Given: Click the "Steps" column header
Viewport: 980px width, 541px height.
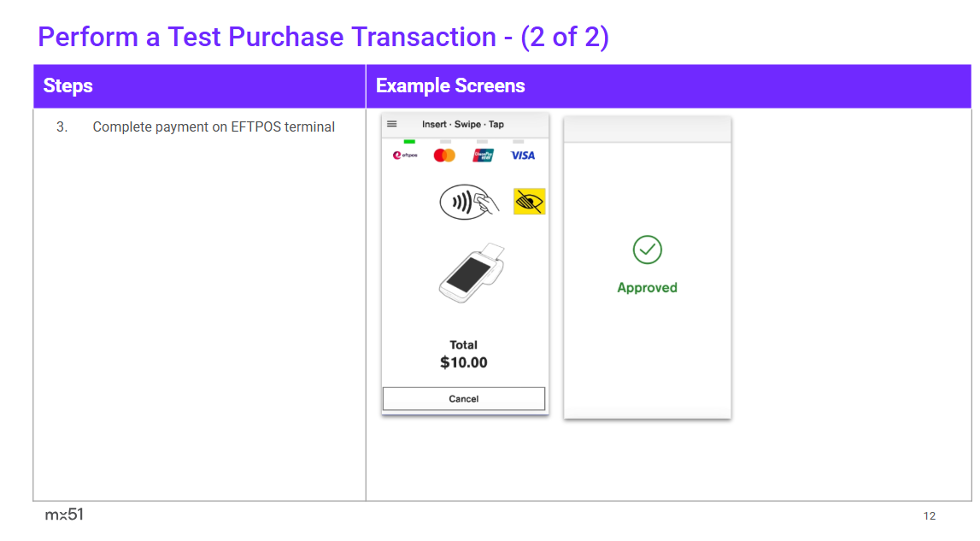Looking at the screenshot, I should point(68,86).
